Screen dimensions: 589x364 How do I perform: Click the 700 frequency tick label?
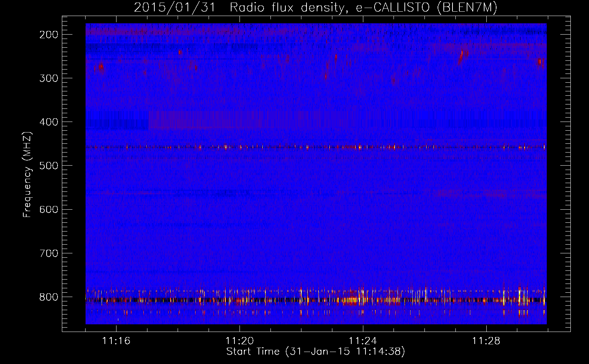coord(48,253)
